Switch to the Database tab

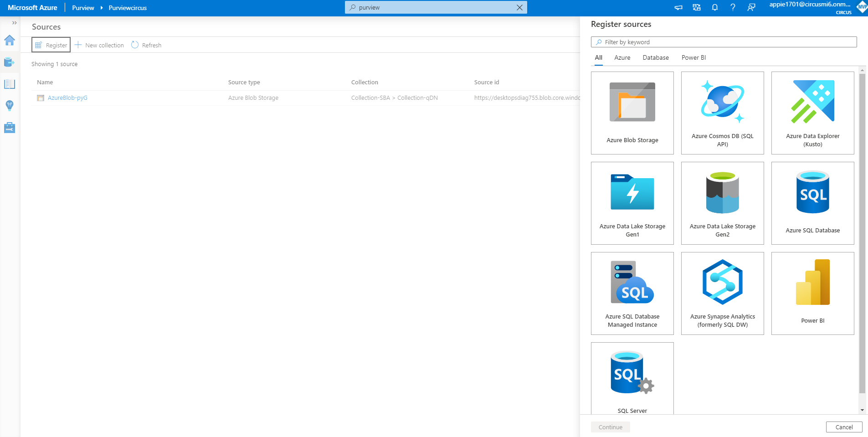655,57
